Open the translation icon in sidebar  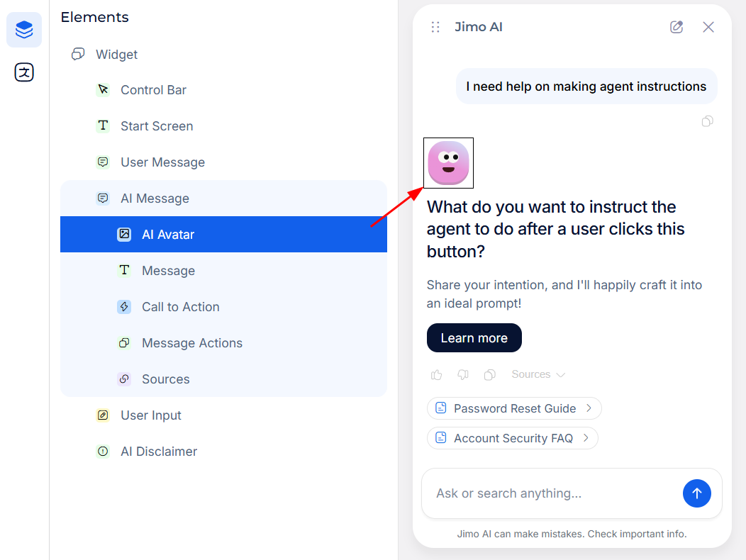pos(24,72)
